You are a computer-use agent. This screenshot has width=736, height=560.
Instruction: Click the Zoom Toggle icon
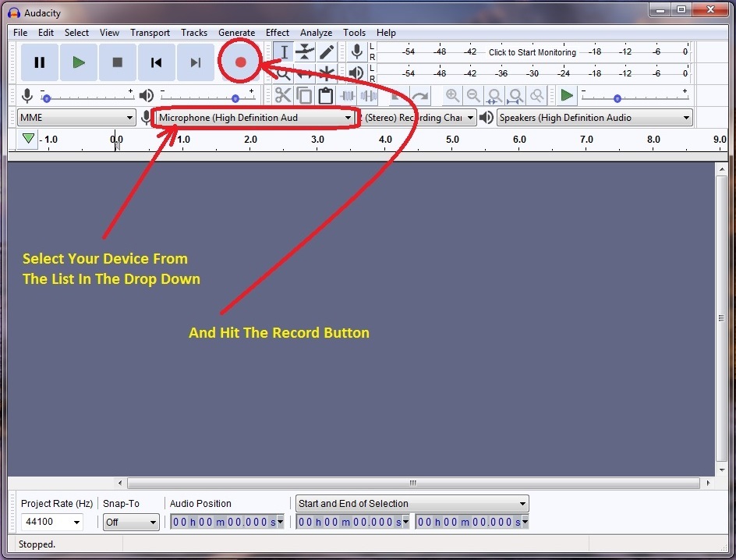(536, 96)
